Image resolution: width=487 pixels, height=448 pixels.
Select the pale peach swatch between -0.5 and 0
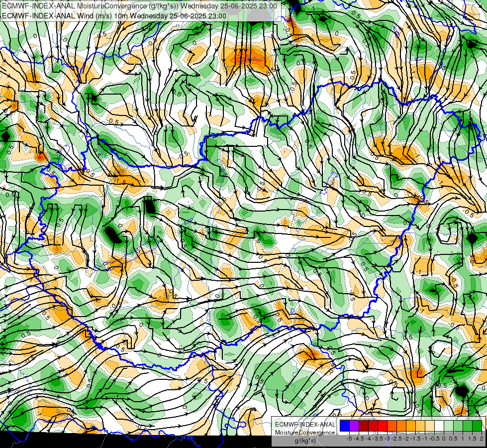tap(430, 426)
